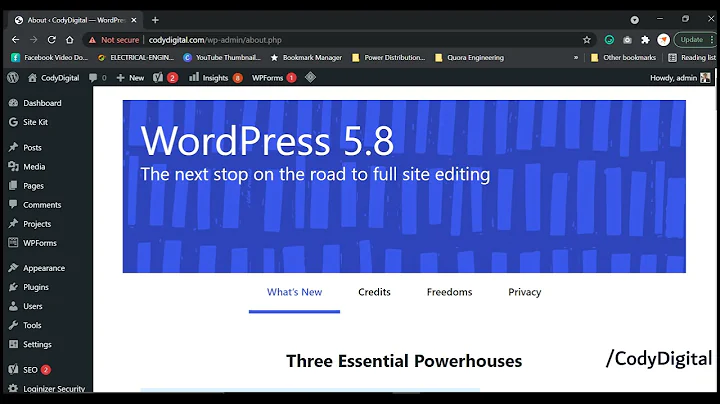The image size is (720, 404).
Task: Click the Chrome Update button
Action: coord(694,40)
